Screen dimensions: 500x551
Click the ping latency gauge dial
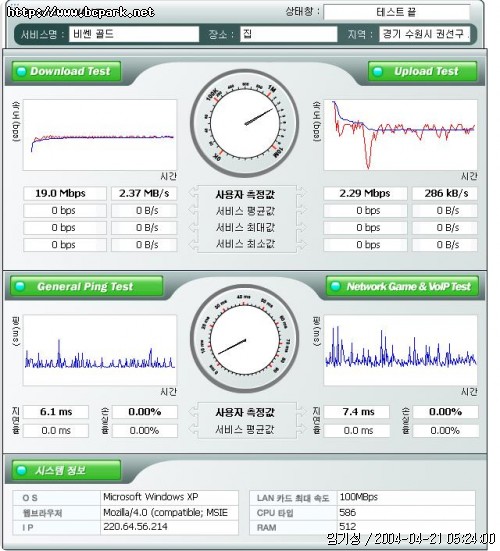tap(245, 339)
